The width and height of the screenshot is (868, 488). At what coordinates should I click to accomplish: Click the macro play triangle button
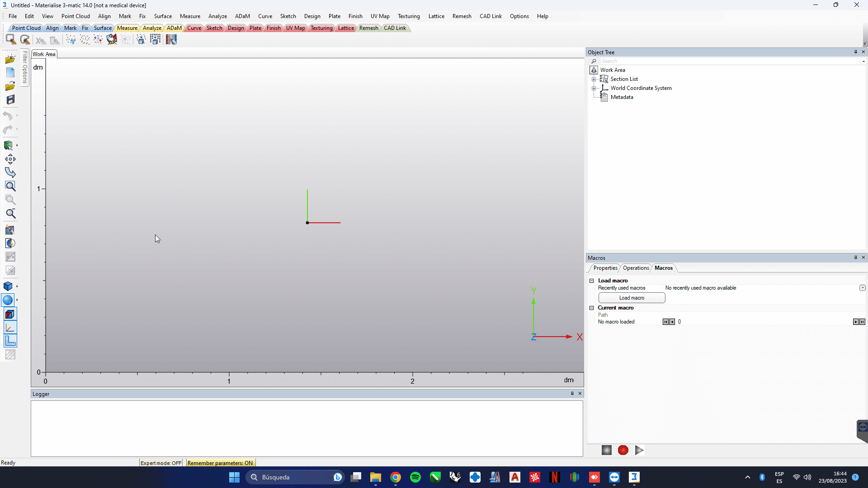click(x=639, y=450)
